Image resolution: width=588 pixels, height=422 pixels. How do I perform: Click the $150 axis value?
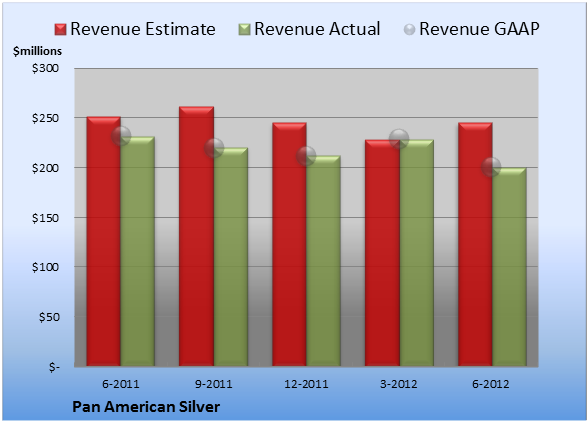pos(45,218)
